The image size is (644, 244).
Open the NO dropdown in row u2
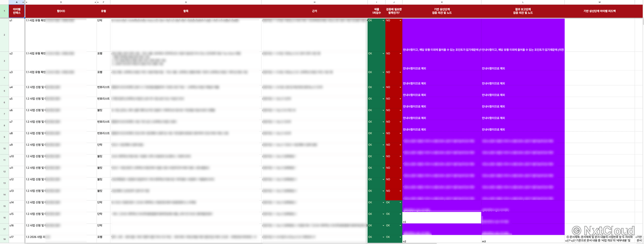(400, 54)
